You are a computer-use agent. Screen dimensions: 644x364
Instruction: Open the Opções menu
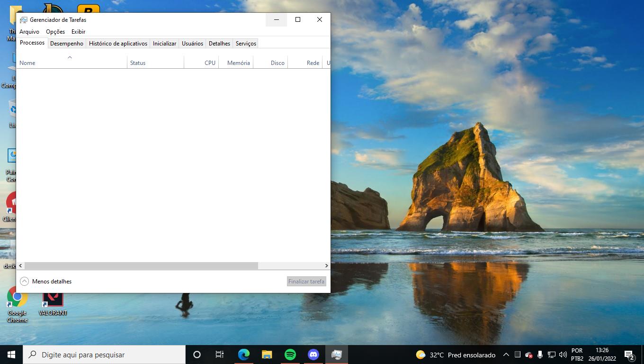pyautogui.click(x=55, y=32)
